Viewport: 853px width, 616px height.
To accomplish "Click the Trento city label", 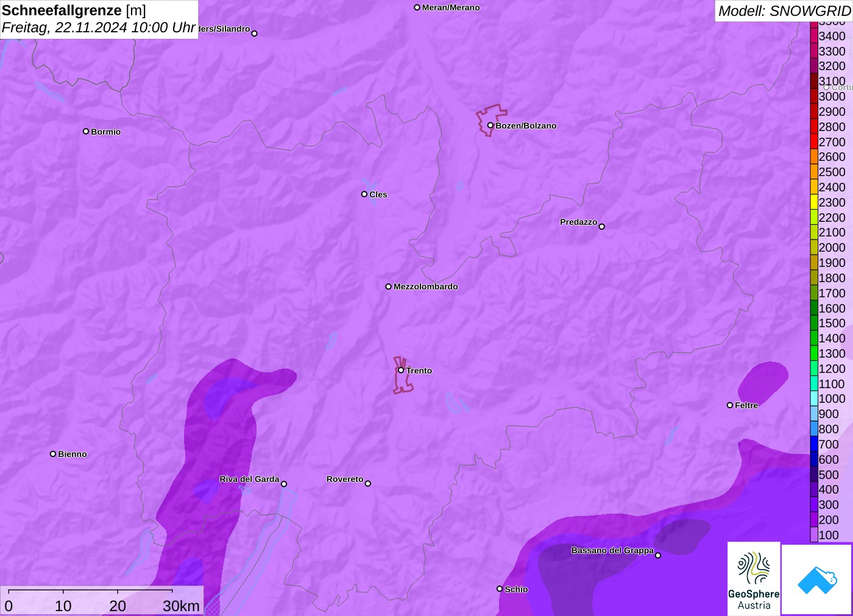I will pyautogui.click(x=419, y=370).
